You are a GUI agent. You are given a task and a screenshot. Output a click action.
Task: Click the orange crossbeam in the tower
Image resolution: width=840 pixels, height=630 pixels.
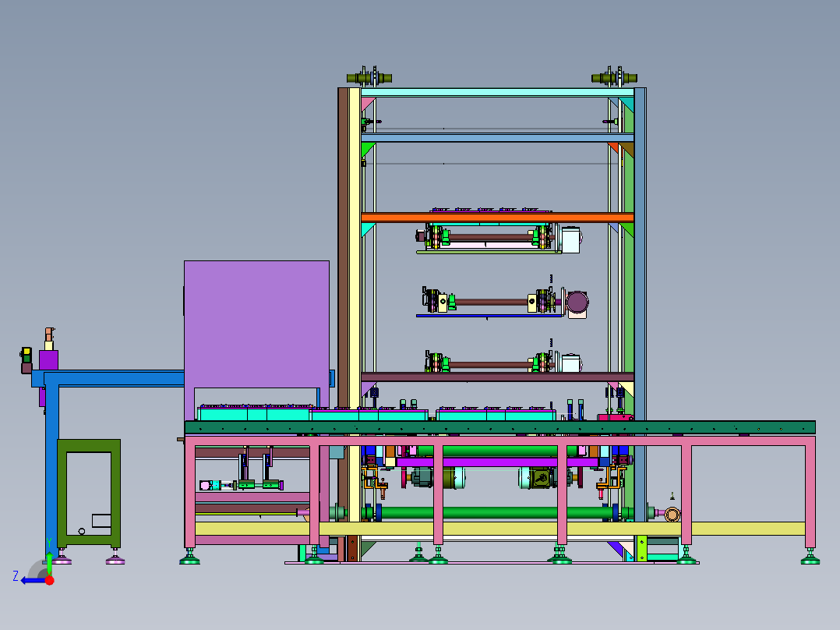[497, 218]
